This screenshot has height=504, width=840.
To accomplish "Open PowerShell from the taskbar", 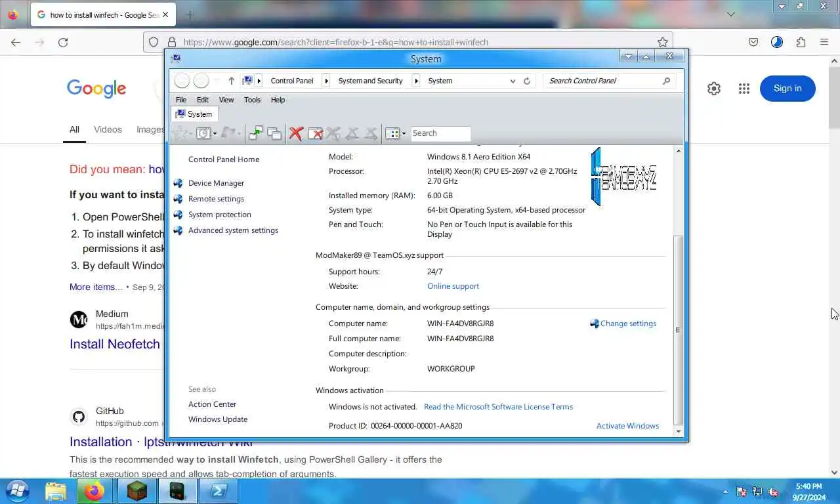I will [x=218, y=491].
